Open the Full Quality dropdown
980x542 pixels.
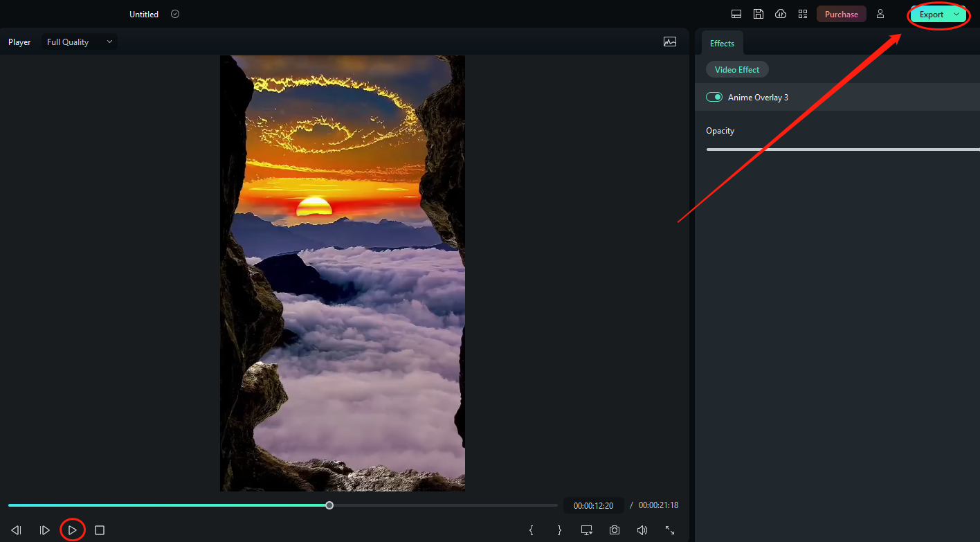coord(79,42)
